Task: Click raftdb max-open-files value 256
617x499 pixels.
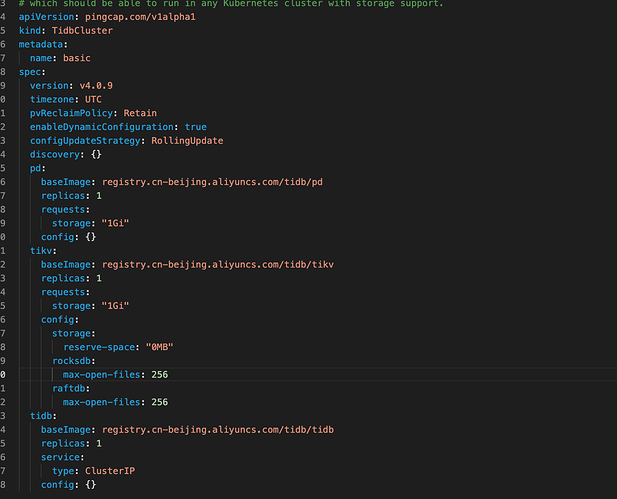Action: 159,402
